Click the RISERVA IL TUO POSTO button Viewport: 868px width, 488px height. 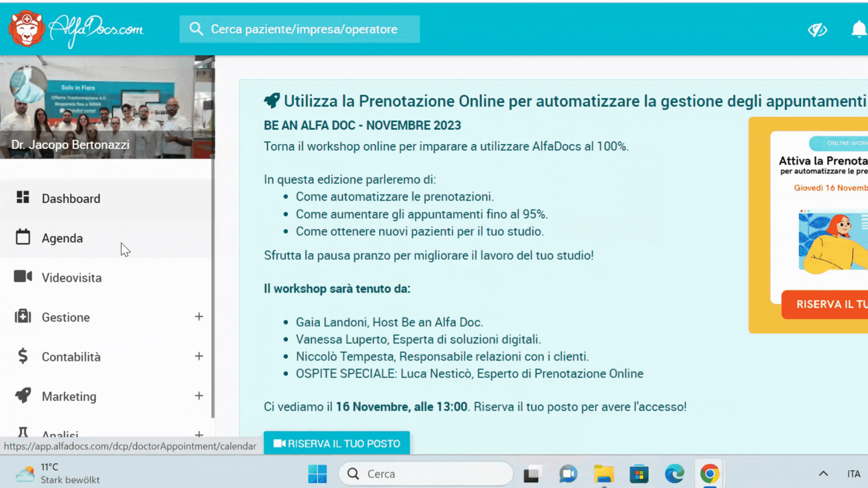337,443
